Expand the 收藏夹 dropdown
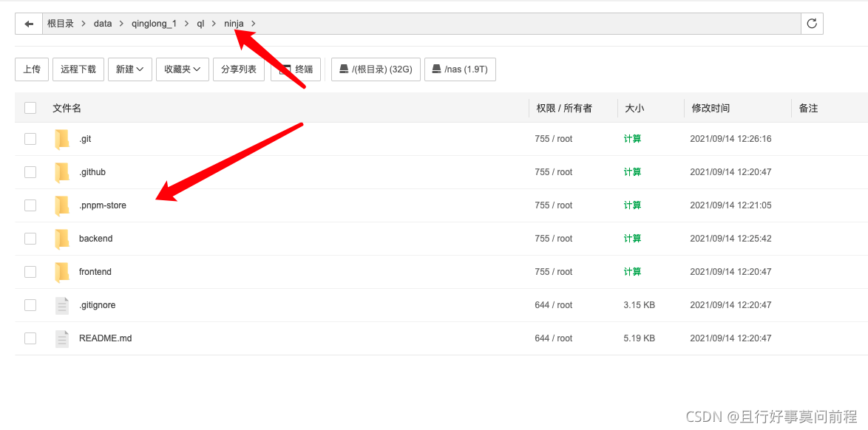The width and height of the screenshot is (868, 430). [183, 69]
